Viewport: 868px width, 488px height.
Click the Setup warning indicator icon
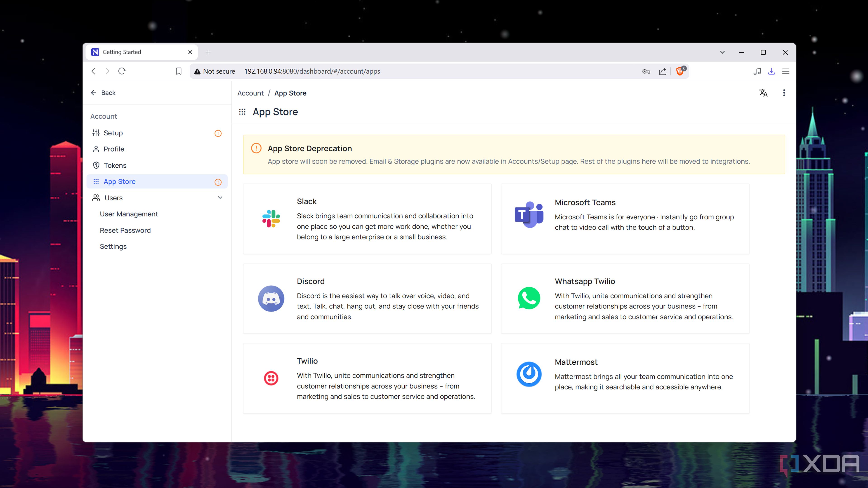pos(218,133)
